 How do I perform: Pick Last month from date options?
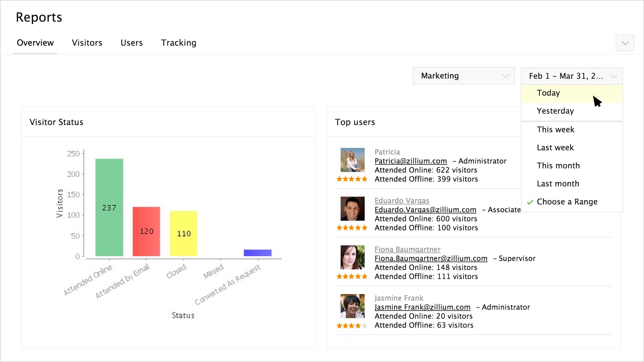[558, 184]
